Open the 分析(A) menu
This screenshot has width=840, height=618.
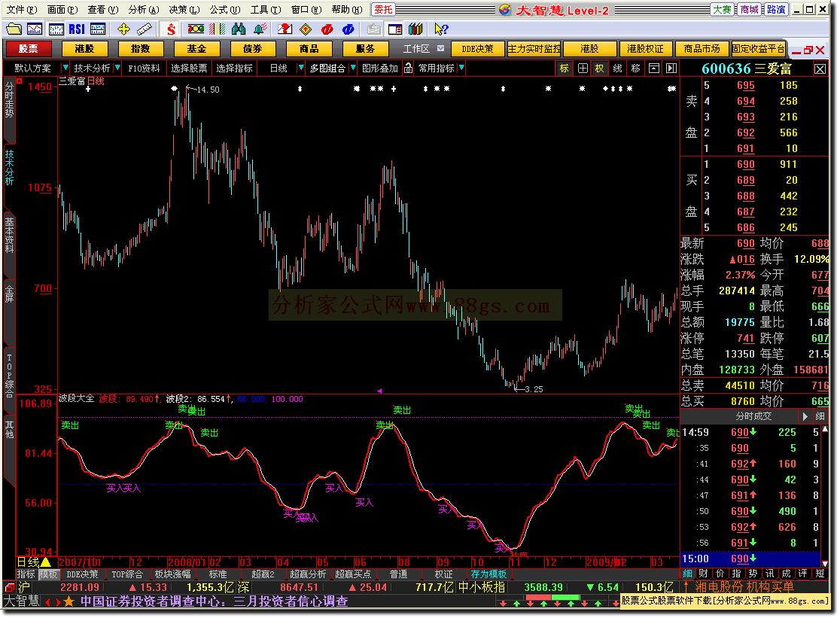pyautogui.click(x=144, y=9)
